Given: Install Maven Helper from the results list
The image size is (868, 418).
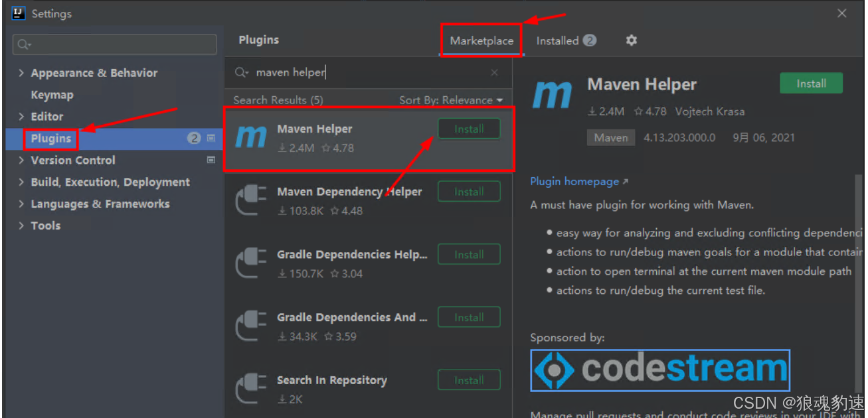Looking at the screenshot, I should [x=469, y=129].
